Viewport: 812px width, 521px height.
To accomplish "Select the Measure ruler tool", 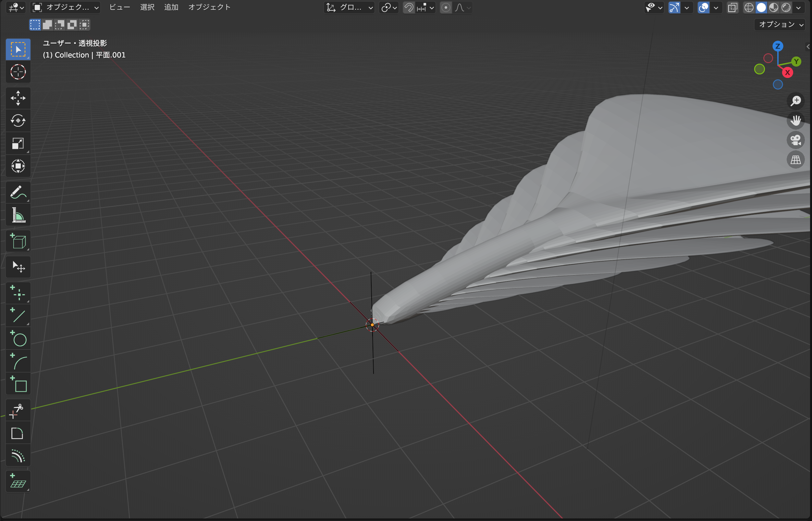I will [x=18, y=215].
